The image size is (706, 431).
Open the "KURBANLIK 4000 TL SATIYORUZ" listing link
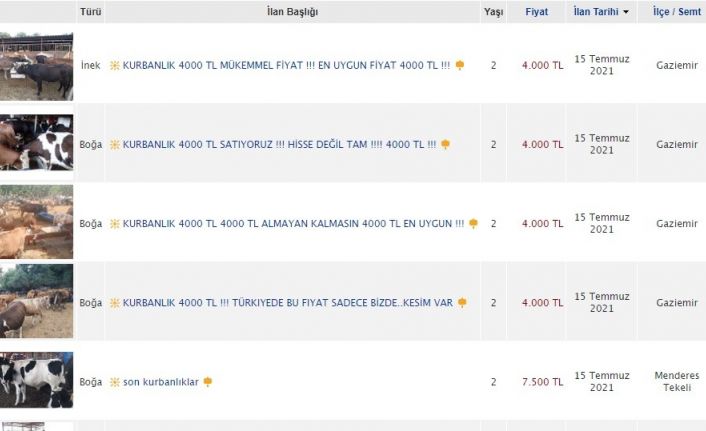pos(279,144)
